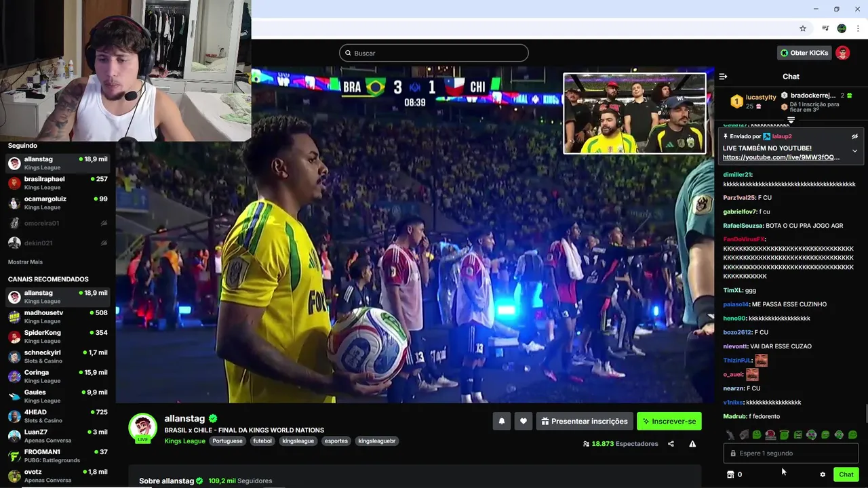This screenshot has height=488, width=868.
Task: Click the Obter KICKs button
Action: (x=804, y=53)
